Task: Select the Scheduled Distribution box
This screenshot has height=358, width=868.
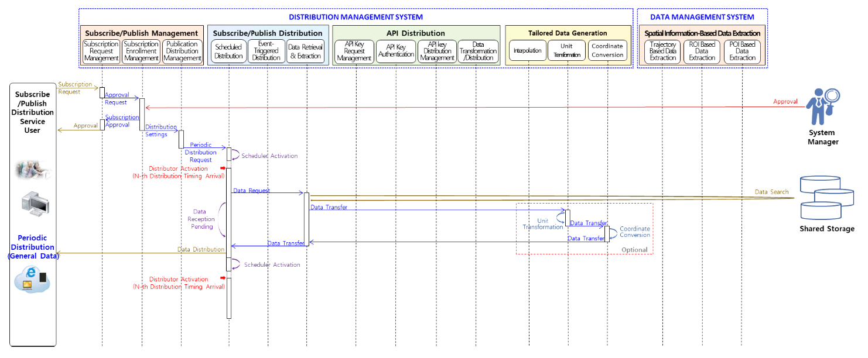Action: tap(228, 51)
